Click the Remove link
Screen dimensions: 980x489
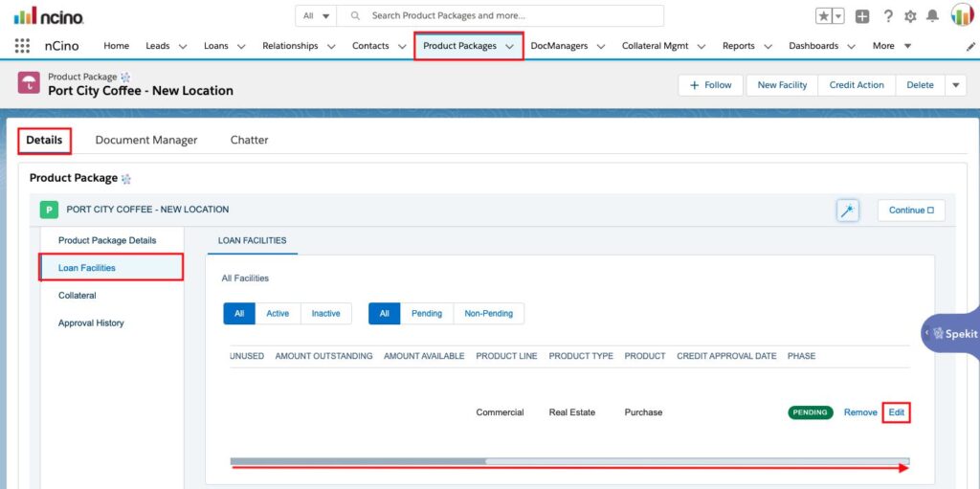coord(860,412)
